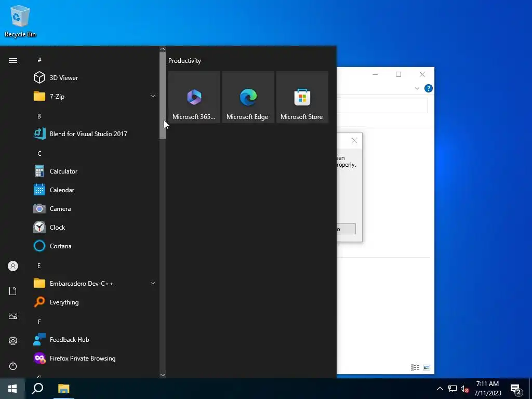532x399 pixels.
Task: Jump to letter # header in app list
Action: point(39,60)
